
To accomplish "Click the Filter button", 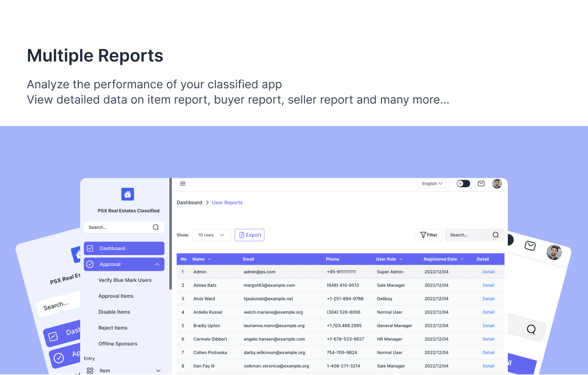I will pyautogui.click(x=429, y=235).
